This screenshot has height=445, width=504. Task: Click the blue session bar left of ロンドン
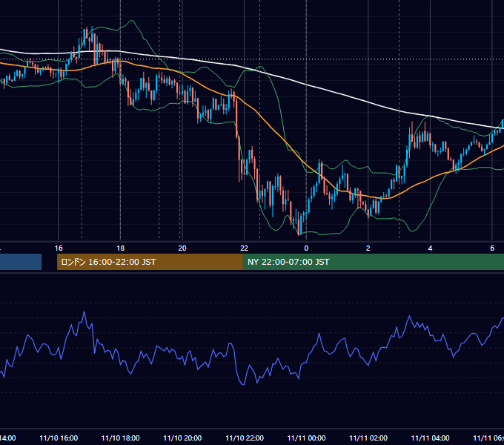click(x=21, y=262)
